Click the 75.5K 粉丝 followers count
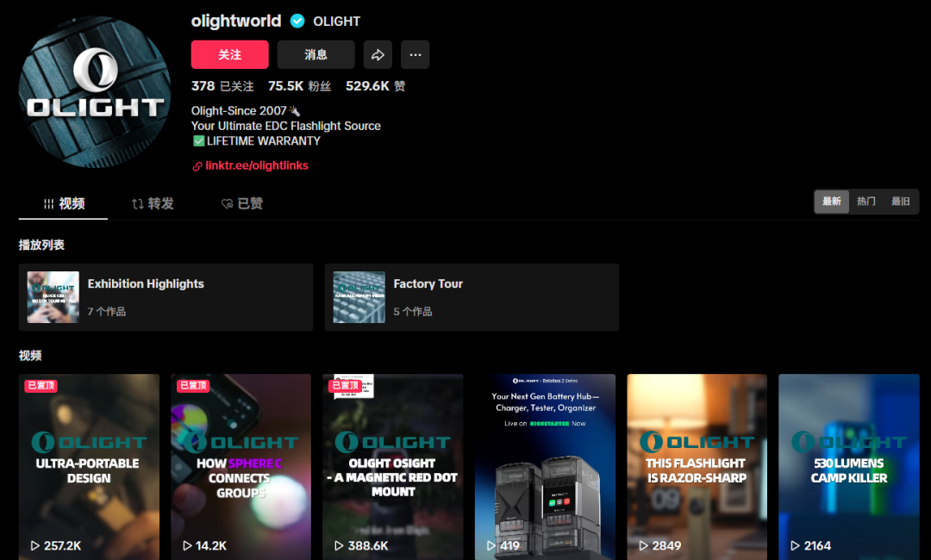The width and height of the screenshot is (931, 560). (x=299, y=86)
